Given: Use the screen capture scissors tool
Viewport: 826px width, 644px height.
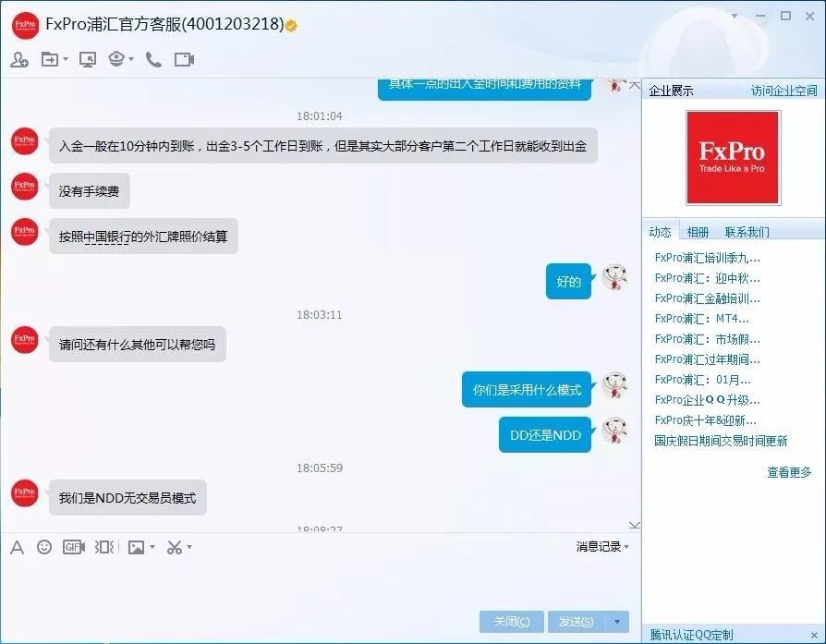Looking at the screenshot, I should click(x=176, y=547).
